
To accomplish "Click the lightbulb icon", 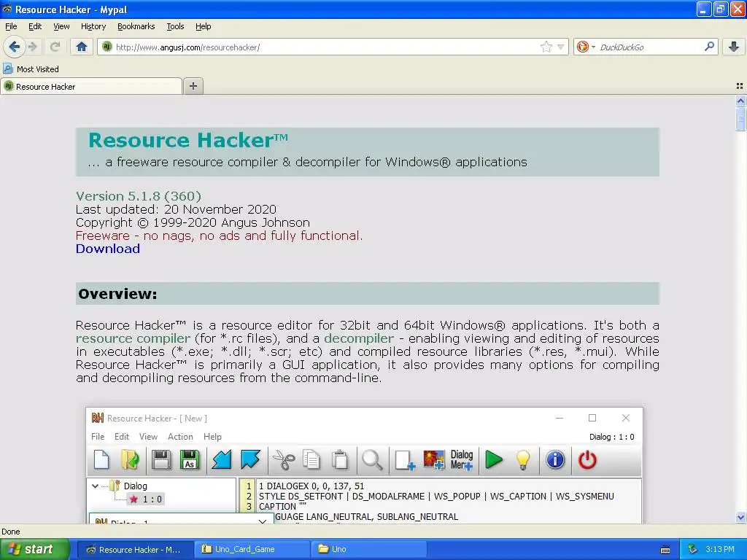I will click(523, 460).
